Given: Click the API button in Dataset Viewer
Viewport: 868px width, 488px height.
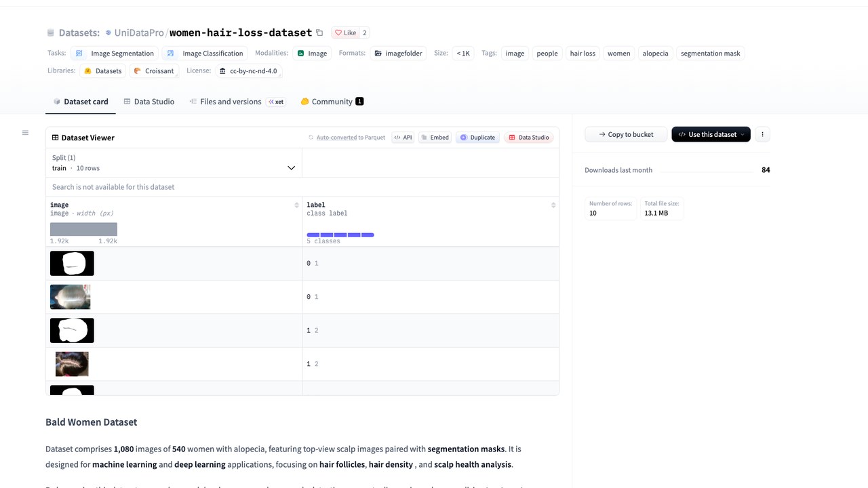Looking at the screenshot, I should point(403,138).
